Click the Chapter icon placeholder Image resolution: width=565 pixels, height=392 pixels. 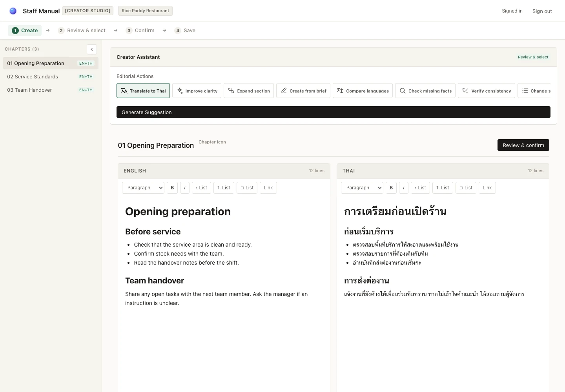pos(212,142)
